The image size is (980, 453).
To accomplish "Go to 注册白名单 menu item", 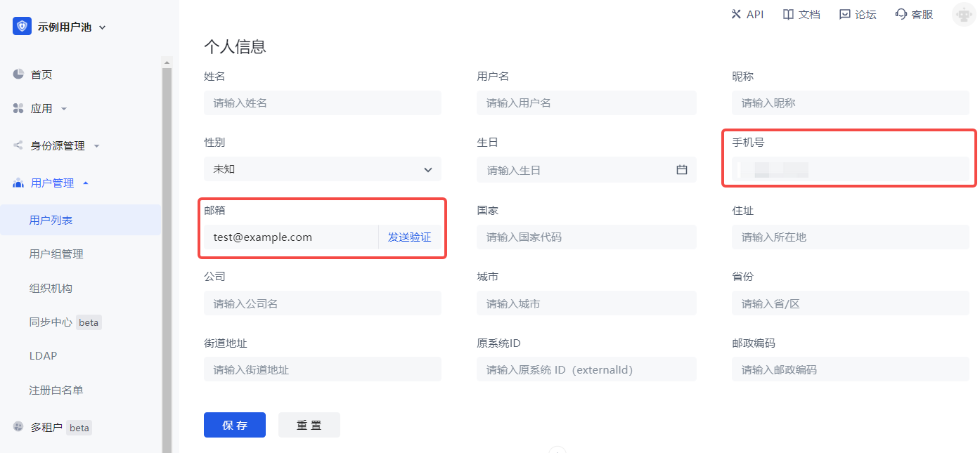I will point(56,390).
